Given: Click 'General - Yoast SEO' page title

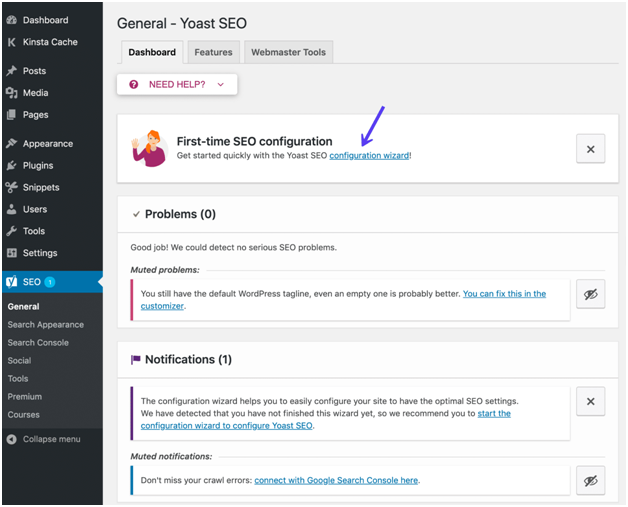Looking at the screenshot, I should coord(182,24).
